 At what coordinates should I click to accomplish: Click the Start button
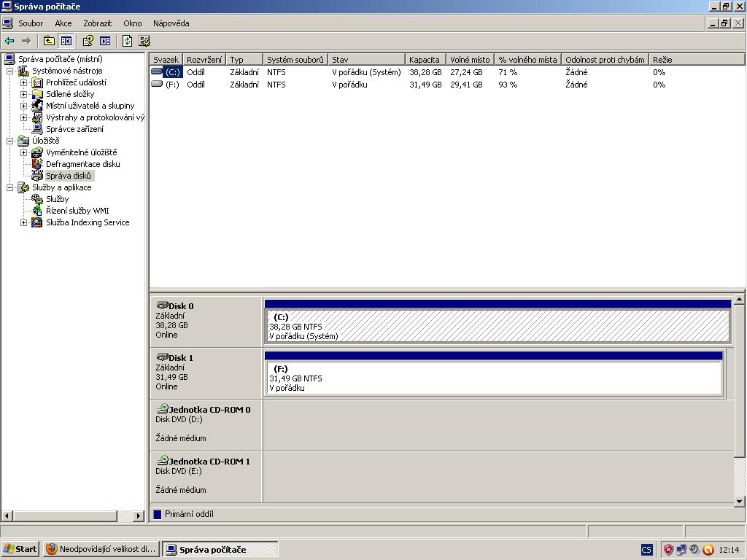pyautogui.click(x=20, y=549)
